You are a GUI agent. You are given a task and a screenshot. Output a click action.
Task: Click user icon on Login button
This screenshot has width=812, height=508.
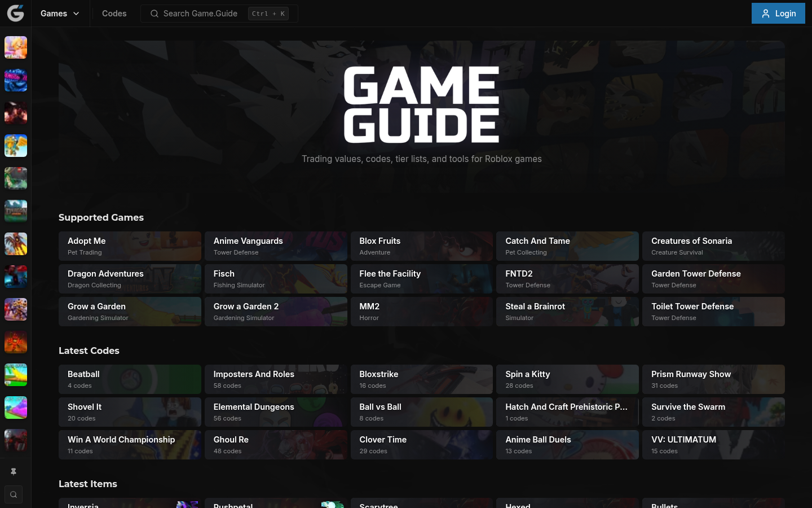[765, 14]
